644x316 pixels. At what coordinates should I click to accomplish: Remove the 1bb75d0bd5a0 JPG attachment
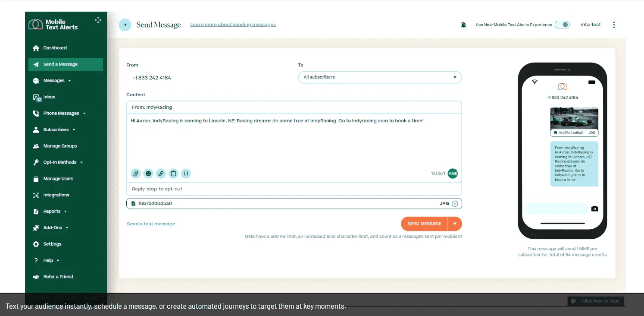click(x=455, y=203)
